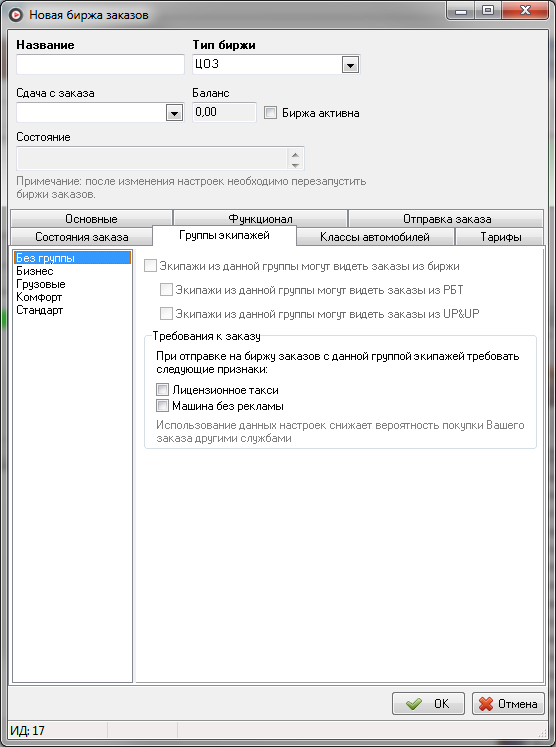The width and height of the screenshot is (556, 747).
Task: Select the Состояния заказа tab
Action: [x=81, y=237]
